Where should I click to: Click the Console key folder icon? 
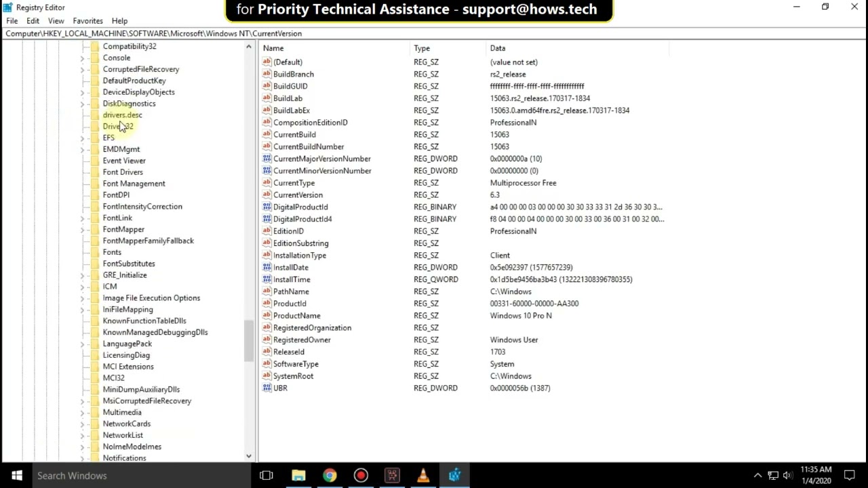[96, 58]
